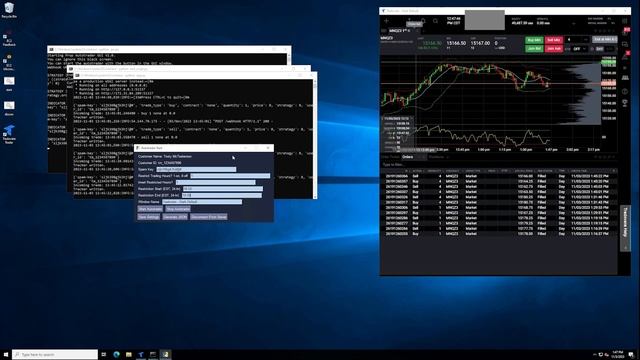Open Microsoft Edge from taskbar
Viewport: 640px width, 360px height.
116,355
